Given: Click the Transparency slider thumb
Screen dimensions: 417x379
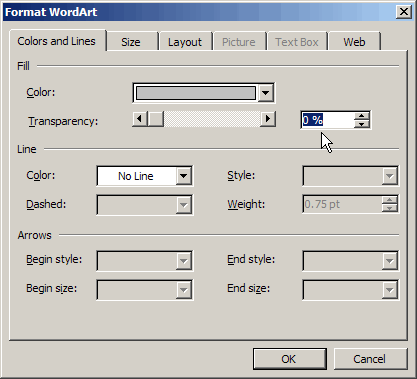Looking at the screenshot, I should click(156, 119).
